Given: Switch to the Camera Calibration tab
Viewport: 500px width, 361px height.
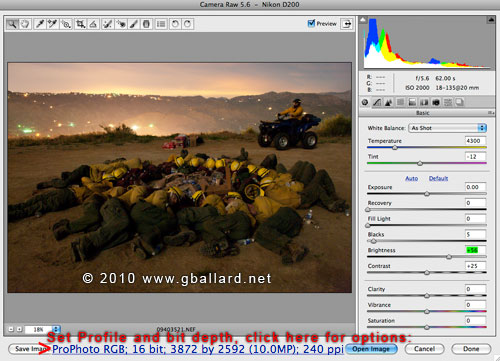Looking at the screenshot, I should click(x=436, y=102).
